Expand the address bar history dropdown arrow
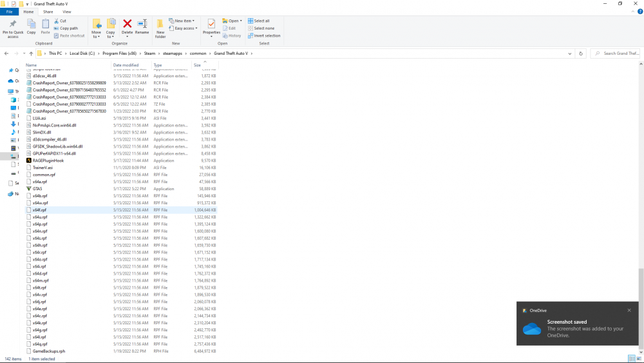 click(571, 54)
